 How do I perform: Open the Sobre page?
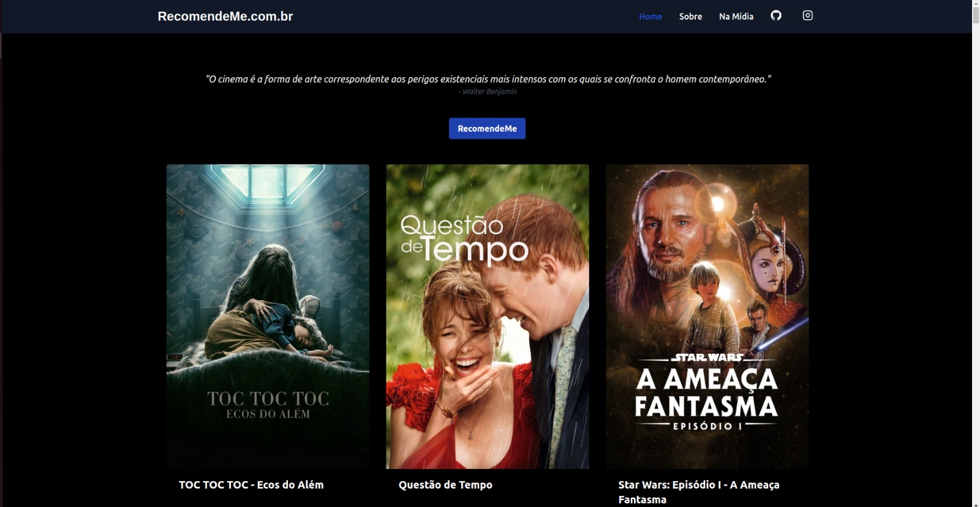[690, 17]
